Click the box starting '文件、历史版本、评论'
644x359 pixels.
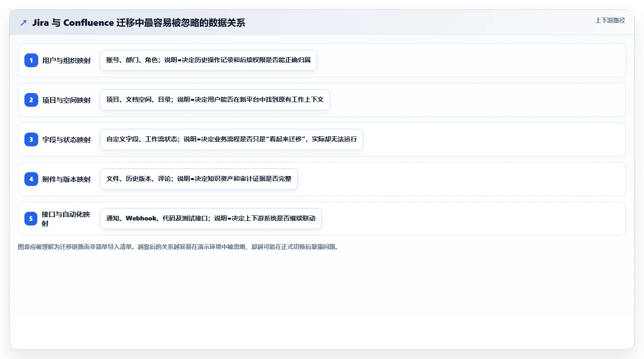click(199, 179)
